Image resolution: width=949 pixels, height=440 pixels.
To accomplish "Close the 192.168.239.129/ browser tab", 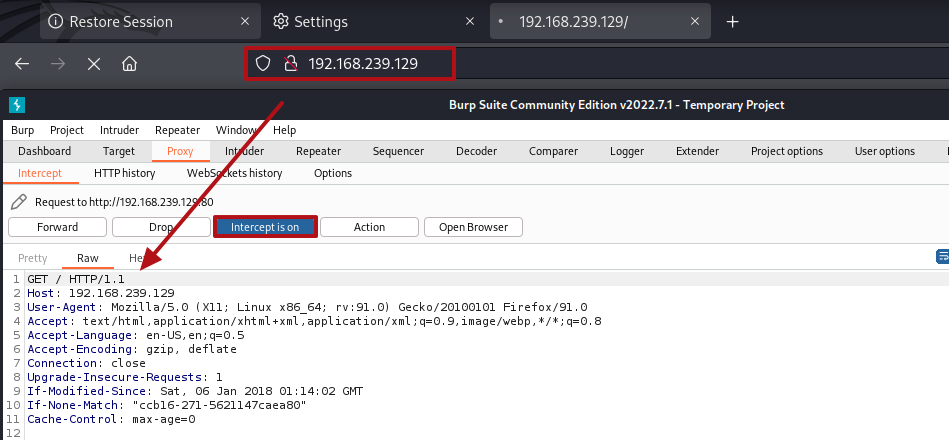I will tap(695, 21).
